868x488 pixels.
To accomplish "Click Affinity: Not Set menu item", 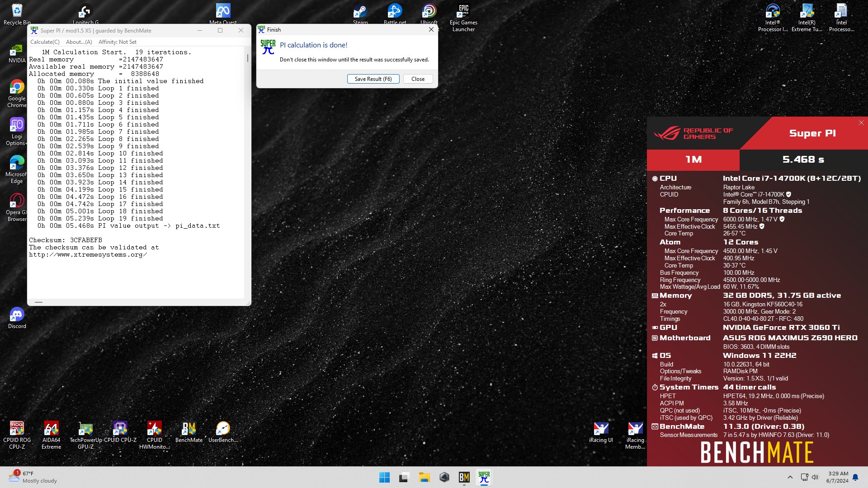I will pos(118,42).
